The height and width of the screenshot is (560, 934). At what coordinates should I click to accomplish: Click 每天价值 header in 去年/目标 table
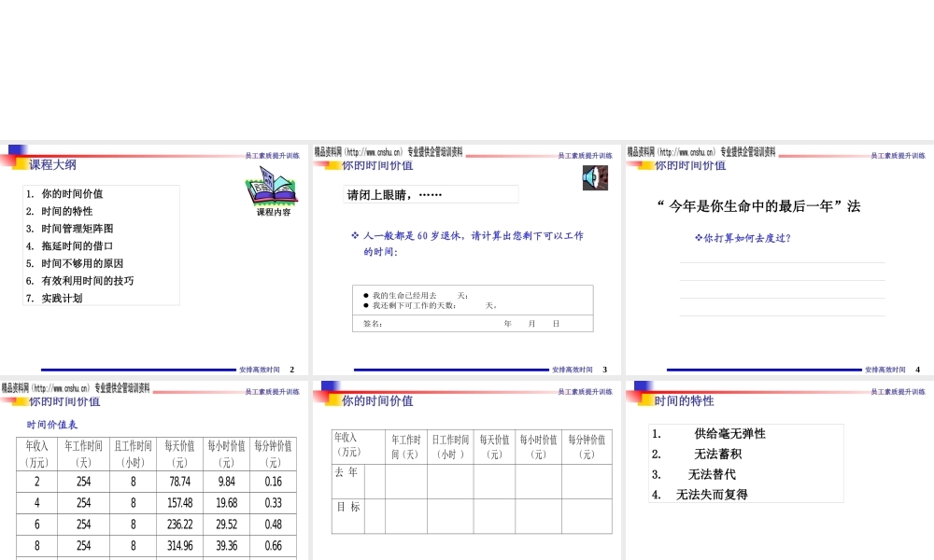pos(494,446)
